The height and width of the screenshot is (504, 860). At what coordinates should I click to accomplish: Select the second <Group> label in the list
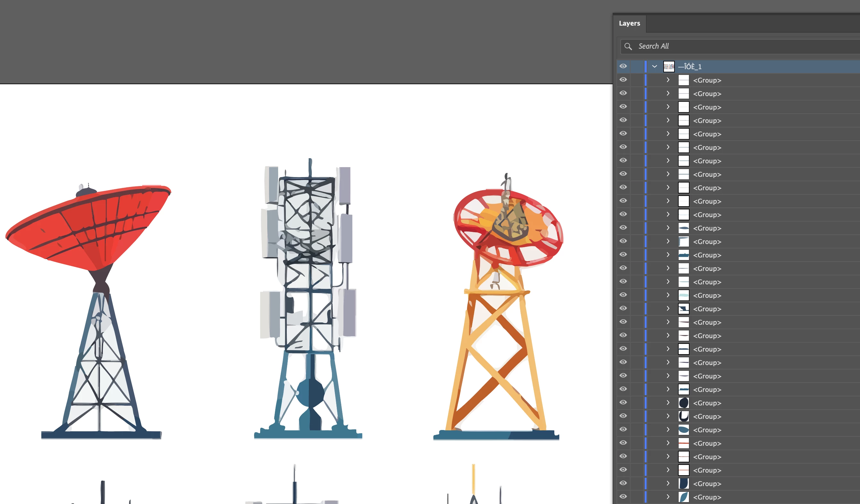[x=707, y=94]
